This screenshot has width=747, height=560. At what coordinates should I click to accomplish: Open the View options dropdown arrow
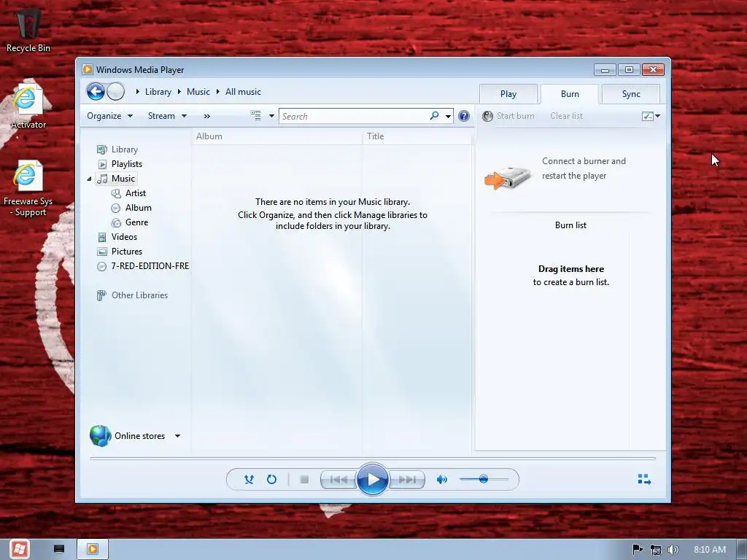coord(271,116)
